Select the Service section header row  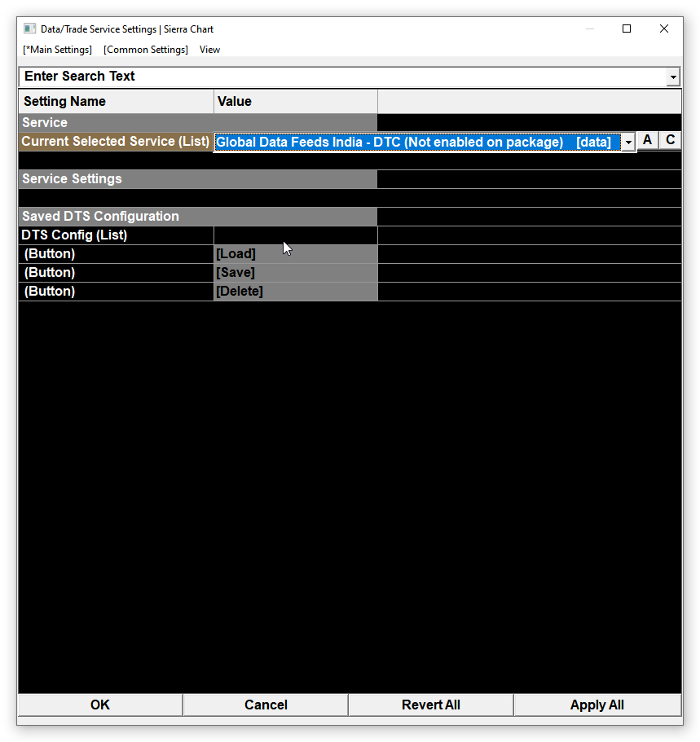pyautogui.click(x=198, y=122)
